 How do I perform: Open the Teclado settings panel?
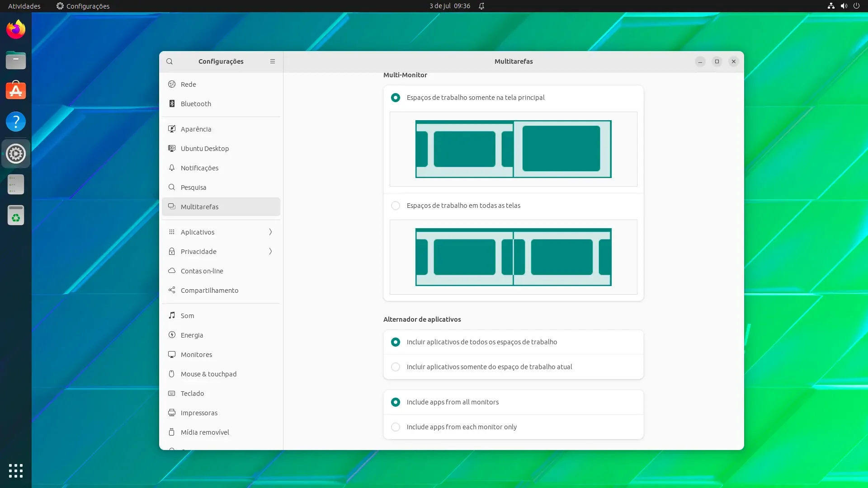click(x=221, y=393)
